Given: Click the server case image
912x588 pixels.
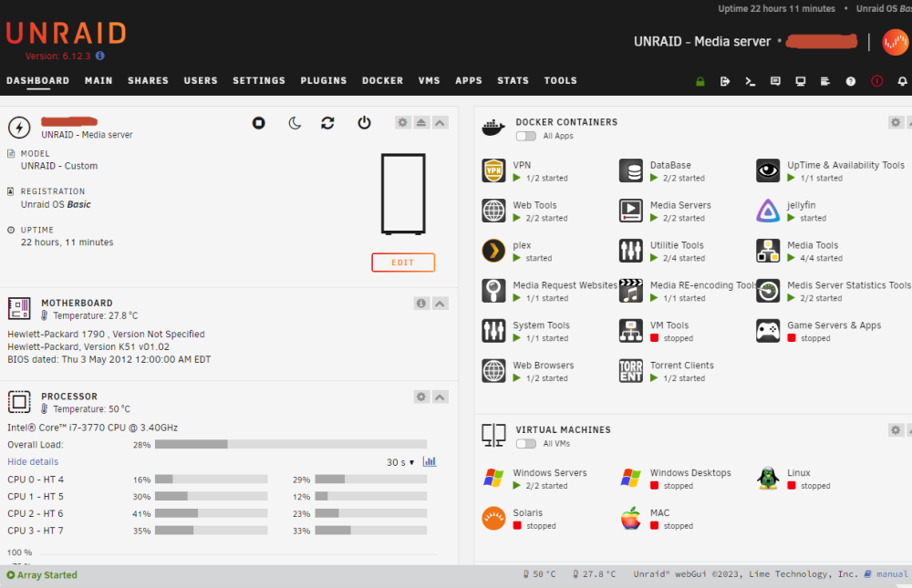Looking at the screenshot, I should tap(403, 193).
